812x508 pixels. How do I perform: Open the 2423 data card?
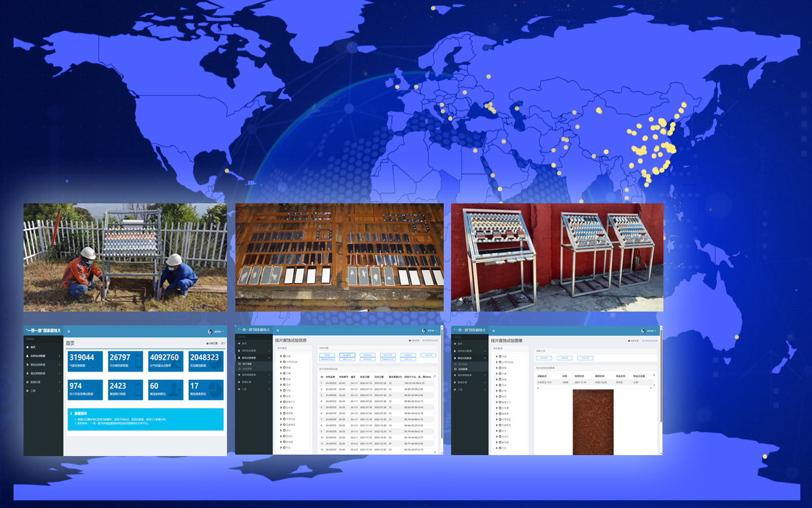(126, 389)
